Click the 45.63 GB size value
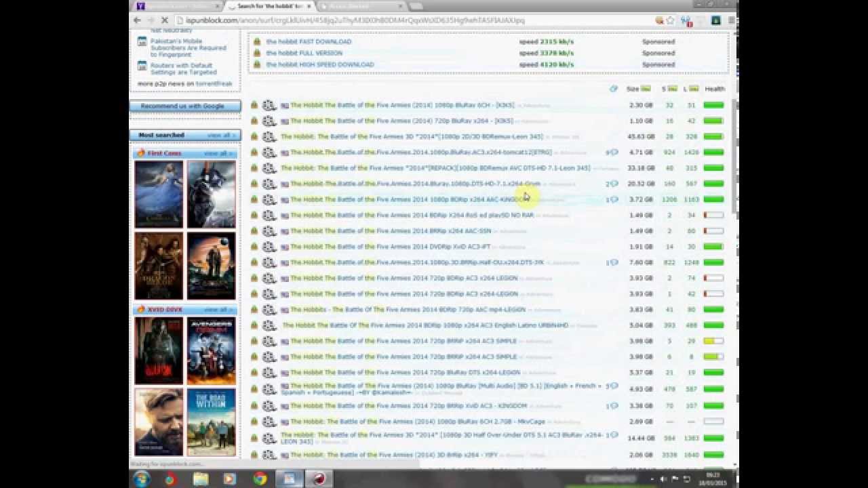Viewport: 868px width, 488px height. click(641, 136)
